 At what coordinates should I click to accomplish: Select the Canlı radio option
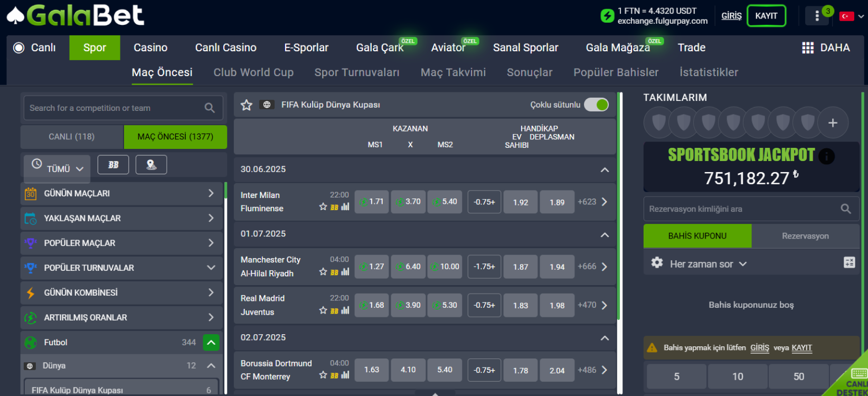(x=18, y=48)
